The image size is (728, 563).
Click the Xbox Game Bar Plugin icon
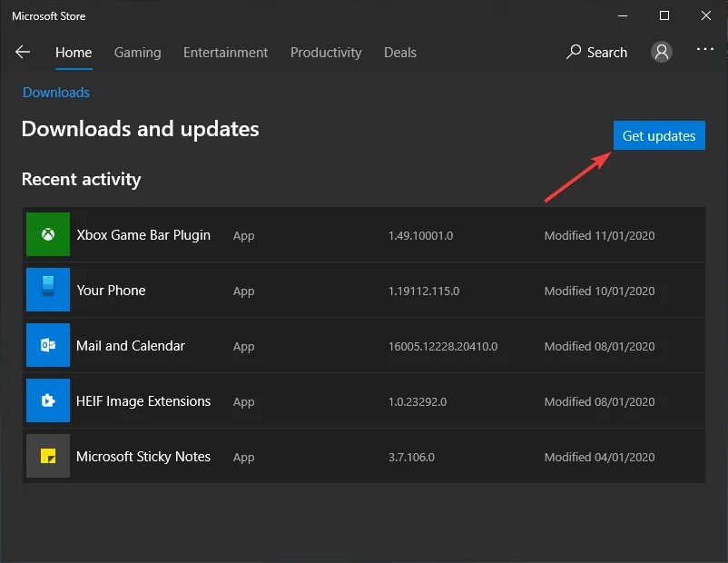click(x=48, y=235)
